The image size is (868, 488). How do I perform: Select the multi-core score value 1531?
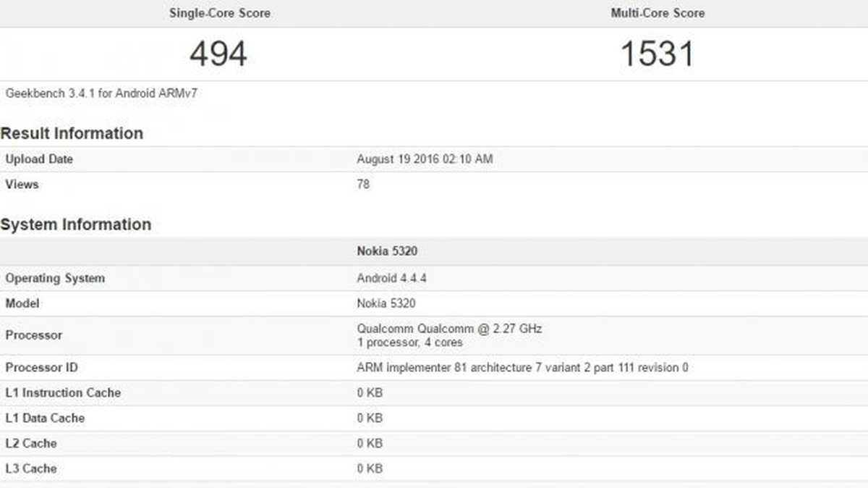coord(658,54)
